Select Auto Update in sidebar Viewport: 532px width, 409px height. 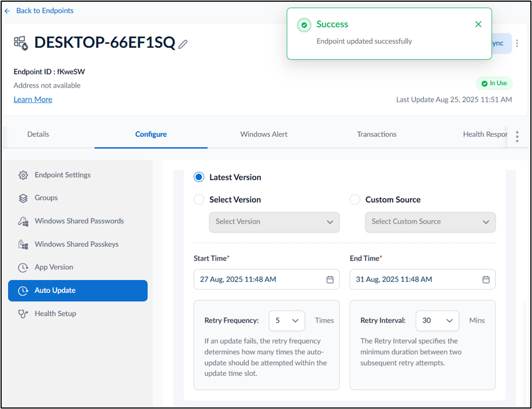(78, 290)
